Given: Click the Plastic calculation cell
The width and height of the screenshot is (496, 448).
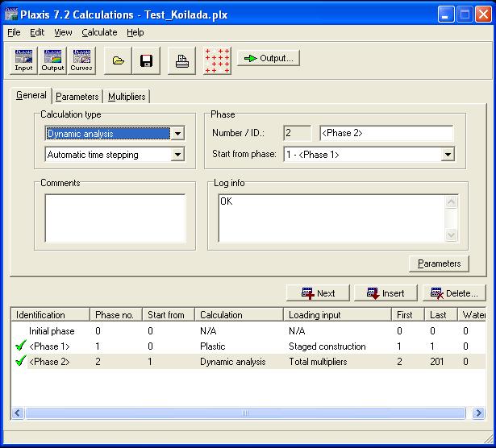Looking at the screenshot, I should [x=213, y=346].
